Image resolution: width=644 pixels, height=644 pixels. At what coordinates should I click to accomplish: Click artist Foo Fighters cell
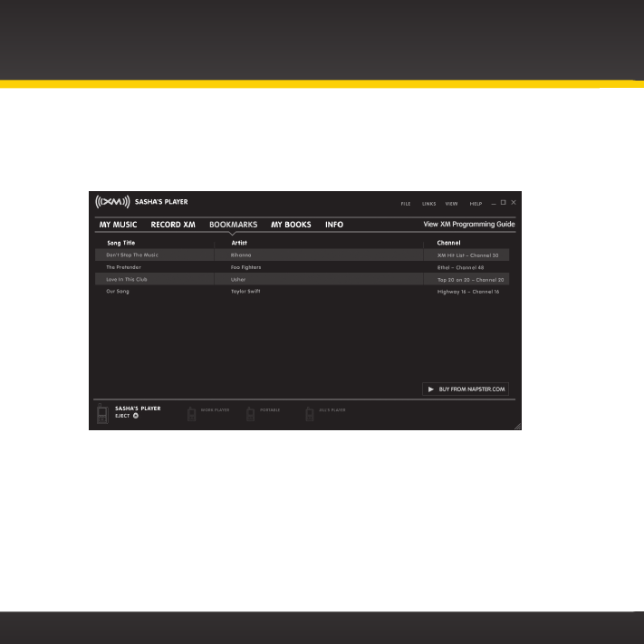coord(245,267)
